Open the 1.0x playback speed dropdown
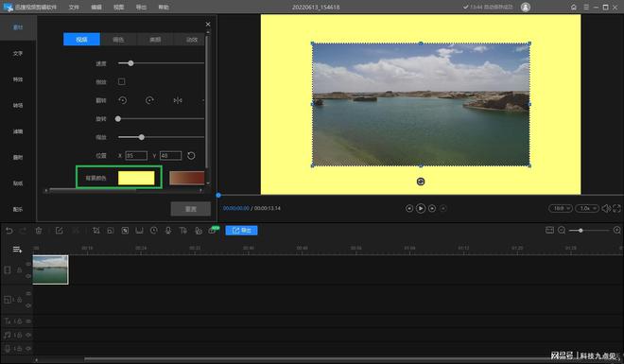Screen dimensions: 624x364 pyautogui.click(x=586, y=208)
